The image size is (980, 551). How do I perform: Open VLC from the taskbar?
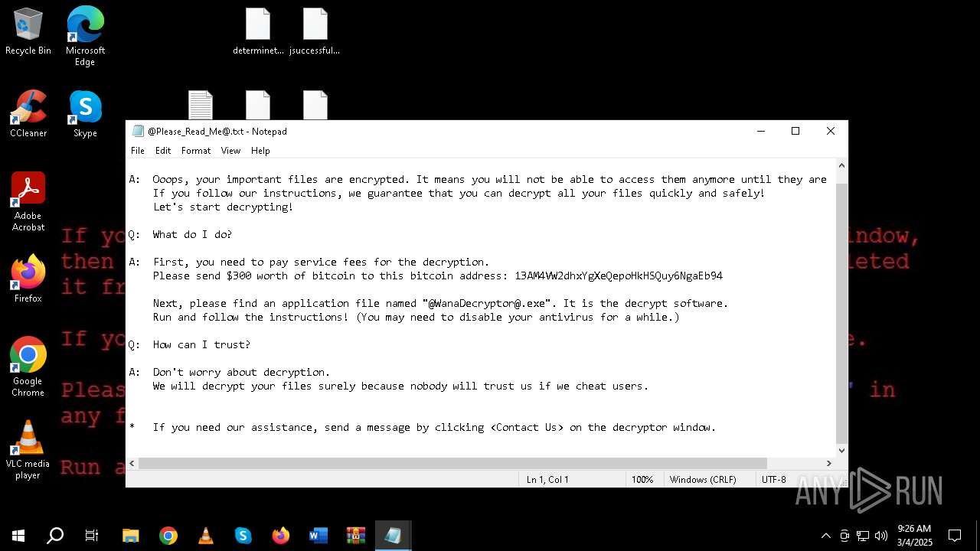pos(206,536)
